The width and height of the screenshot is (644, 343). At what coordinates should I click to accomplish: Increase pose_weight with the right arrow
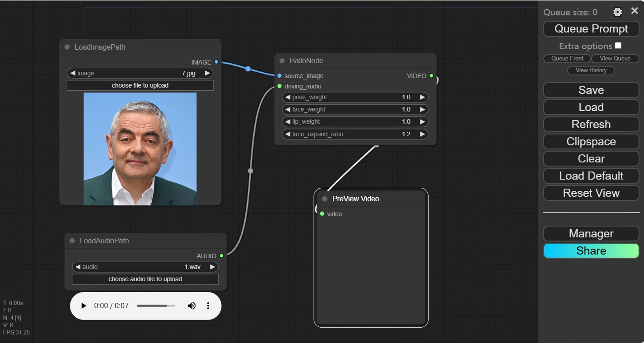point(422,97)
